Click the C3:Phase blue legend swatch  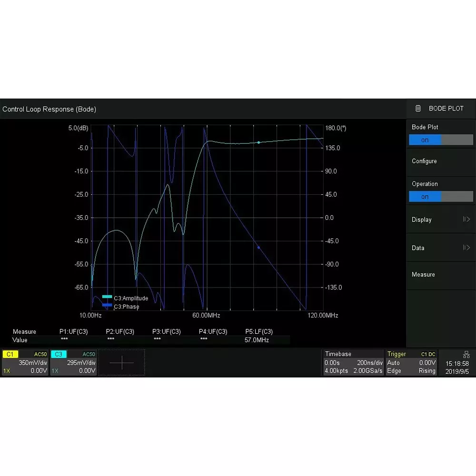[x=107, y=305]
